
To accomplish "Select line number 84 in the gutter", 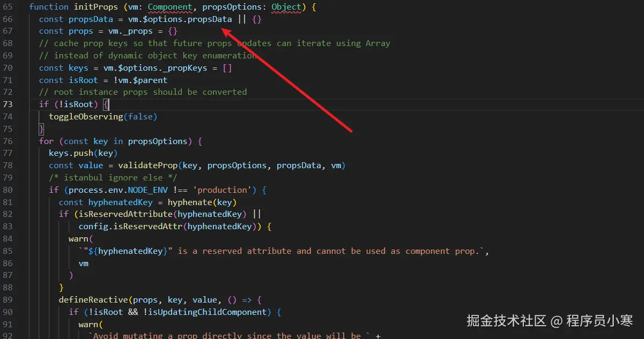I will pyautogui.click(x=8, y=239).
